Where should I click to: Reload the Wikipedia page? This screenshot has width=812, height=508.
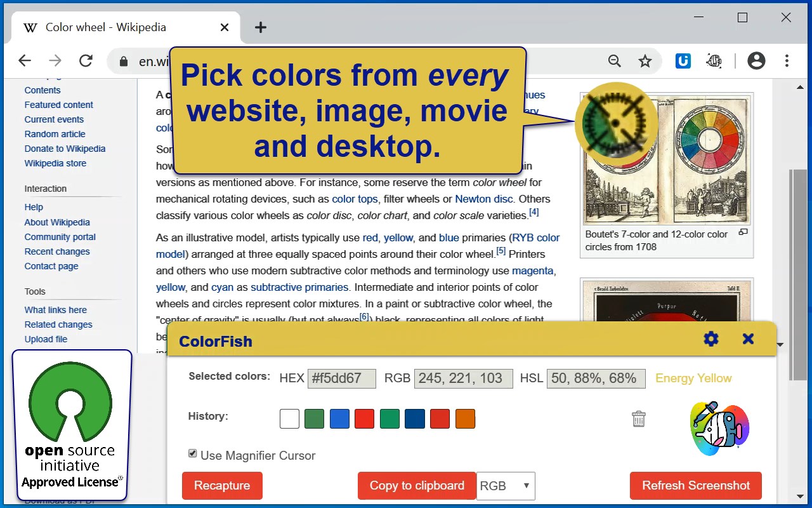(x=86, y=61)
